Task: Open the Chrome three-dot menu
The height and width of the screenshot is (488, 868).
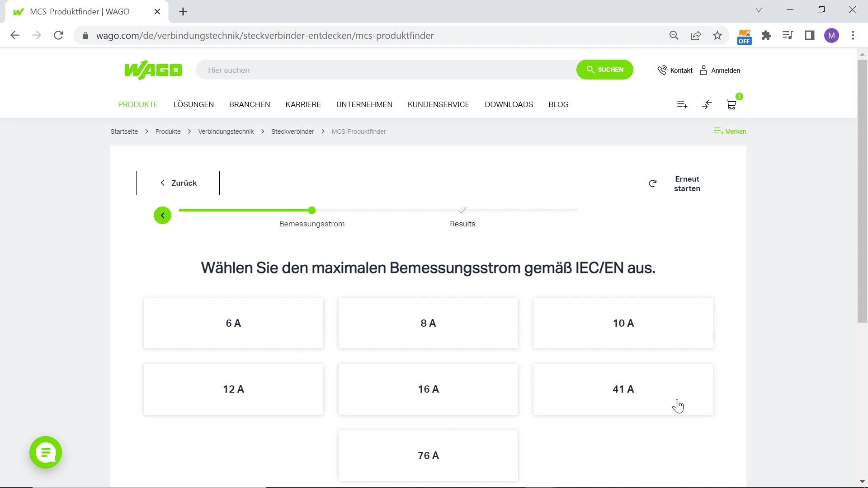Action: coord(853,35)
